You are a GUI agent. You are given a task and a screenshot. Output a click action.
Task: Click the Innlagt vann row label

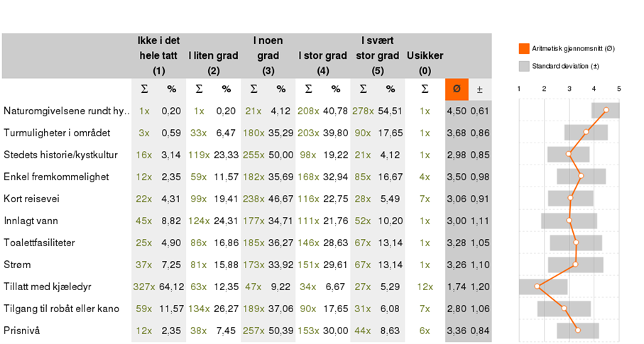31,221
